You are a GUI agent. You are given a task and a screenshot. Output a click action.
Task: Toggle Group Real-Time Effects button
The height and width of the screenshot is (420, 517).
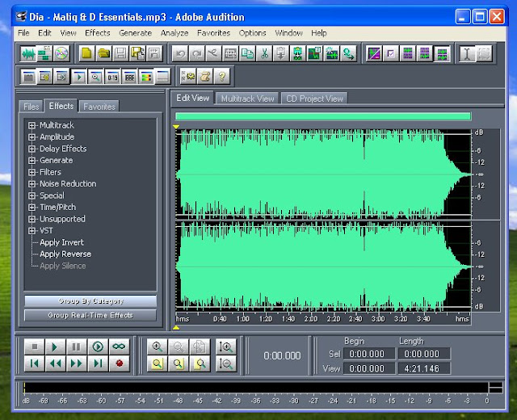click(90, 315)
